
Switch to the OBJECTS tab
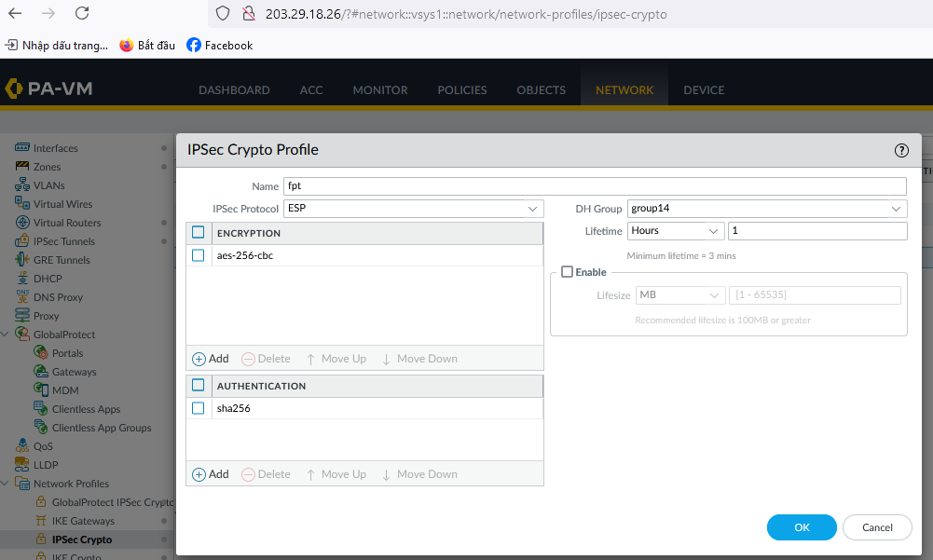pos(541,90)
